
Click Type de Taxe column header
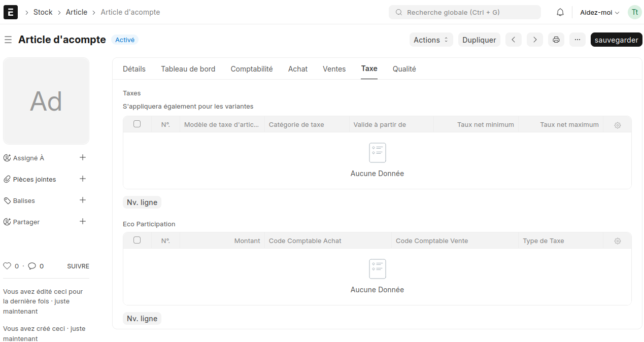(x=561, y=241)
